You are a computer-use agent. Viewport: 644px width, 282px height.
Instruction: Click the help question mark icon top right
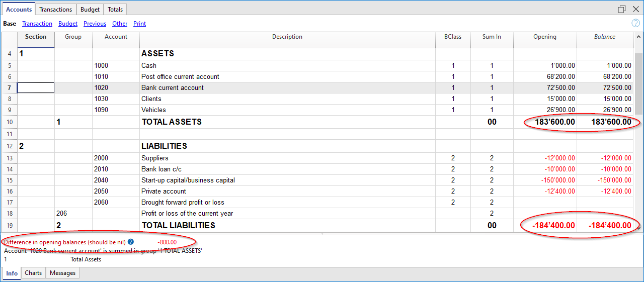pyautogui.click(x=635, y=23)
